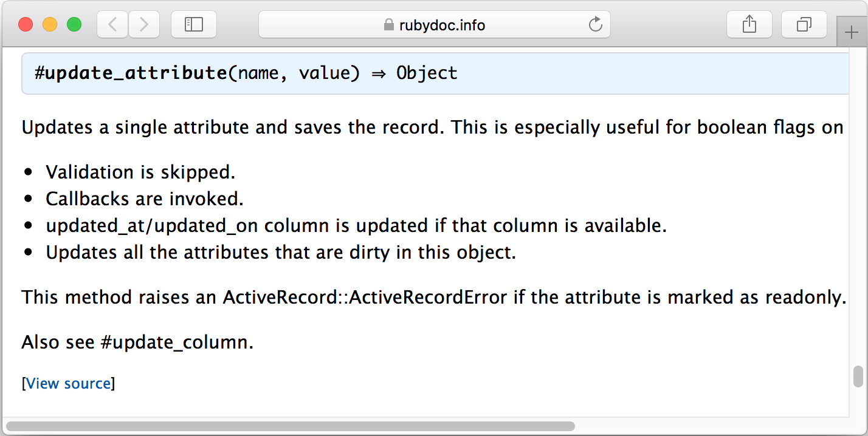Open the Safari sidebar
868x436 pixels.
[193, 24]
